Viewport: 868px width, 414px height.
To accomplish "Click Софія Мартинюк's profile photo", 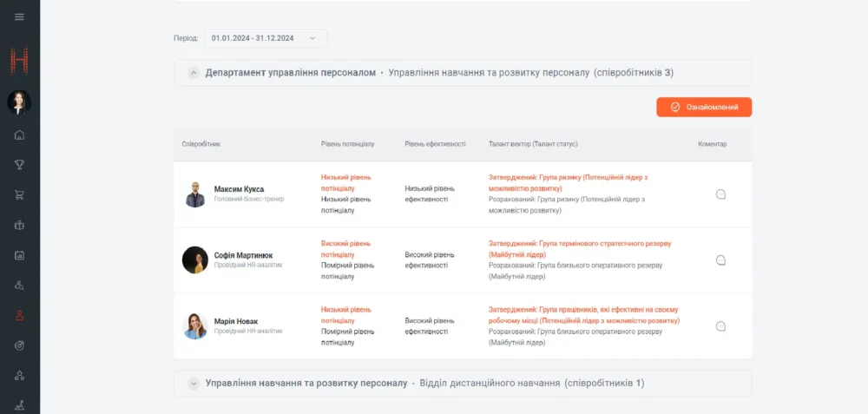I will (x=195, y=260).
